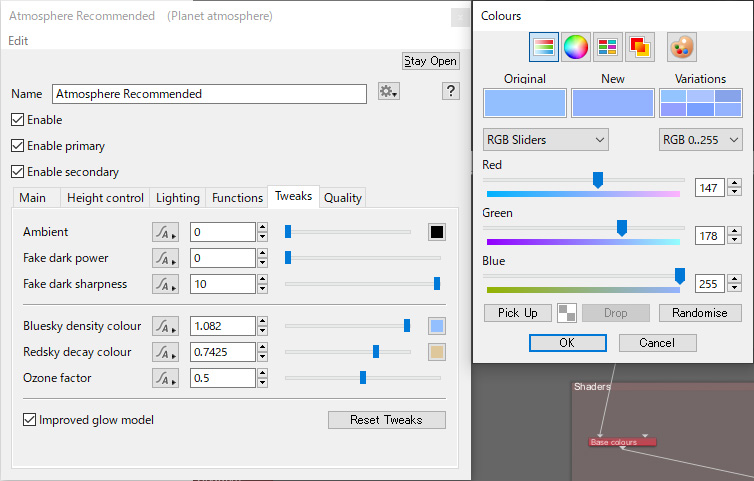Image resolution: width=754 pixels, height=481 pixels.
Task: Click the Pick Up button
Action: pos(518,313)
